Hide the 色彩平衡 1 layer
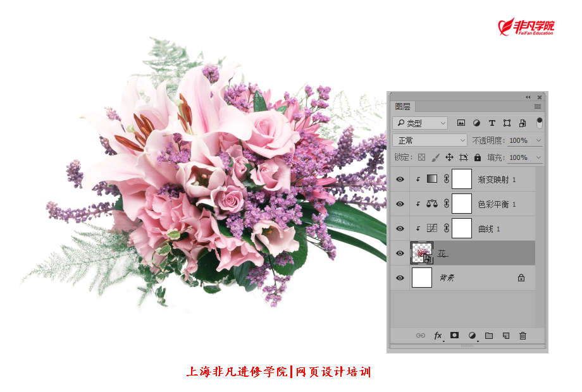This screenshot has height=392, width=582. [400, 204]
